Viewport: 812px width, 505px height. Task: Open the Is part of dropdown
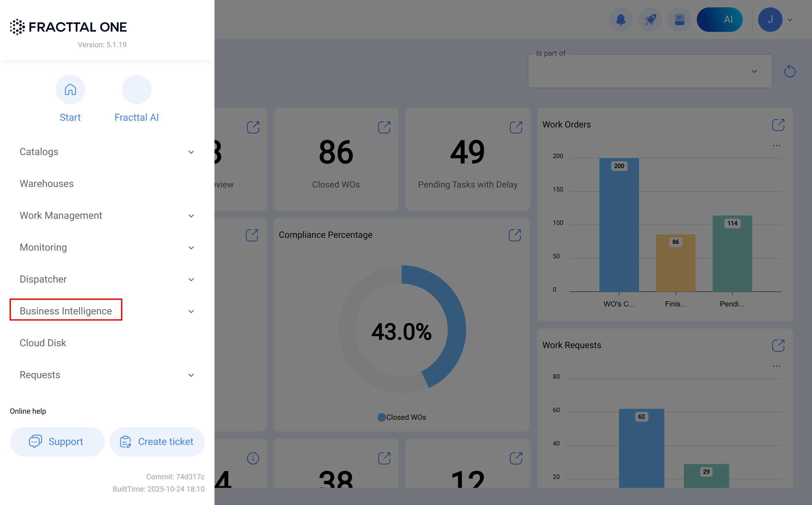click(x=650, y=71)
